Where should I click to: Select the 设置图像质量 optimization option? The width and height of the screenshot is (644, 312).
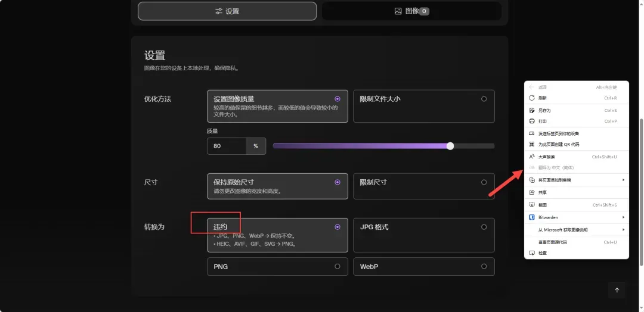278,106
